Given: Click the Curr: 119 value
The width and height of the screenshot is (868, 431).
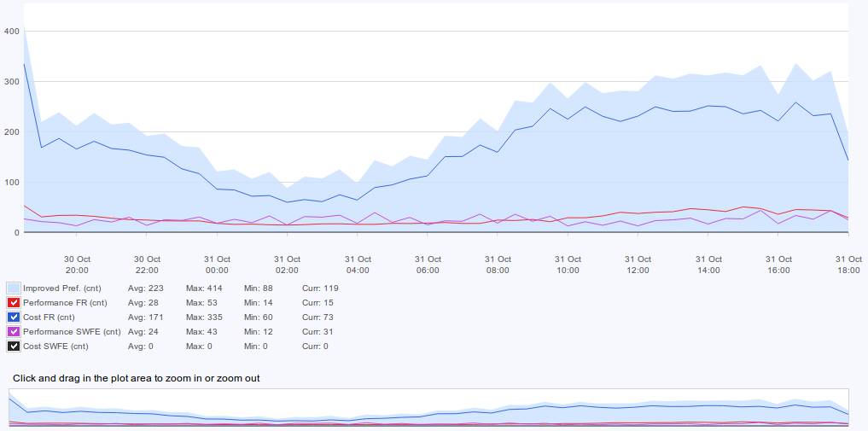Looking at the screenshot, I should [x=321, y=288].
